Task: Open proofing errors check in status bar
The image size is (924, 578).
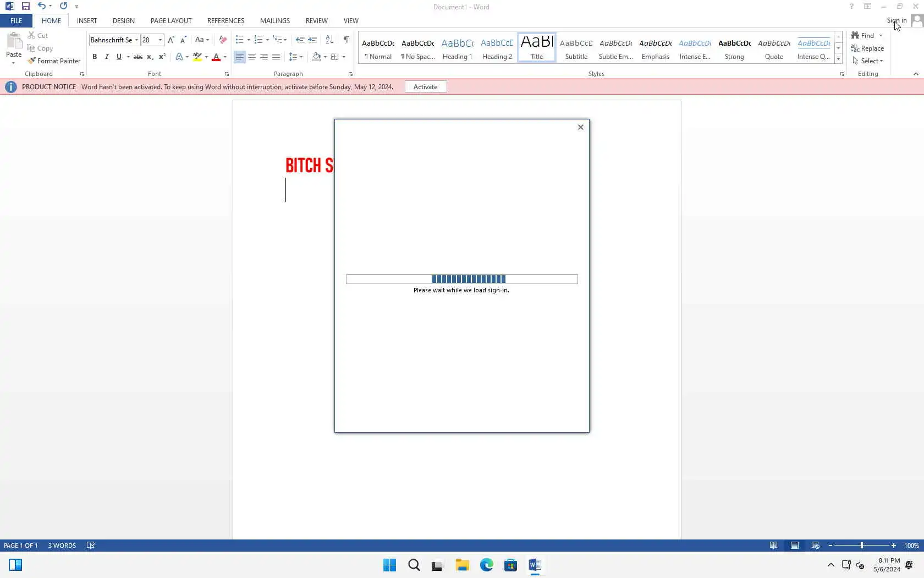Action: [91, 546]
